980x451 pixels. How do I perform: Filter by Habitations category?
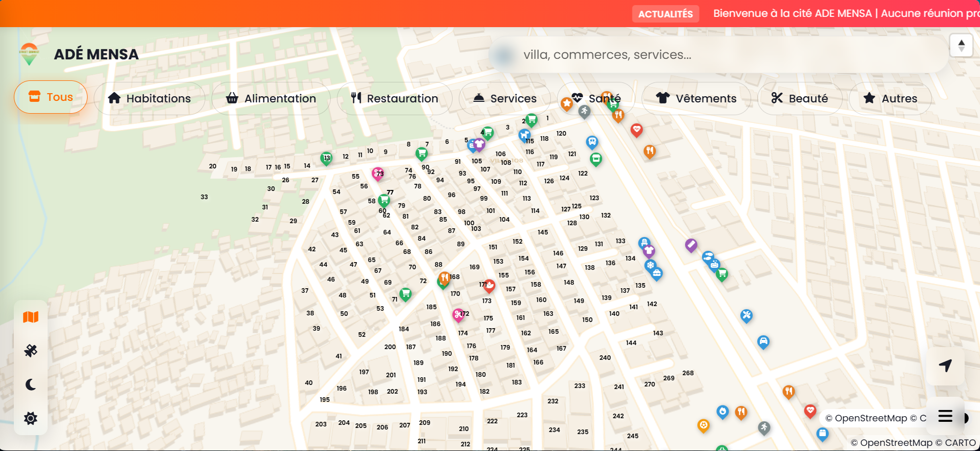tap(150, 98)
